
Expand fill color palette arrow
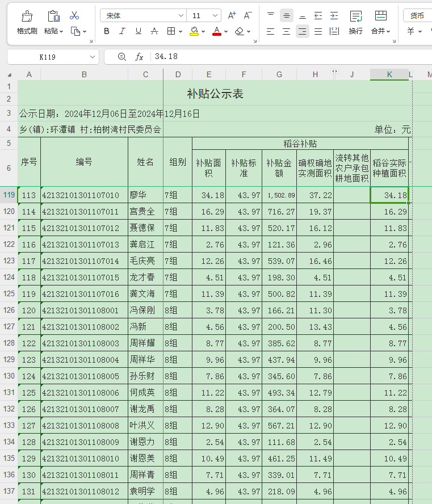203,32
